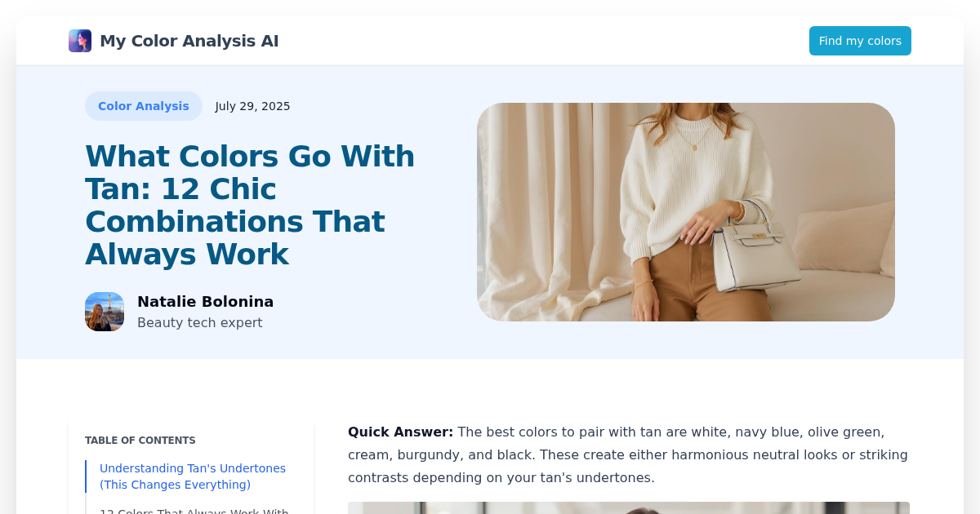Click the bold Quick Answer label

(x=400, y=432)
